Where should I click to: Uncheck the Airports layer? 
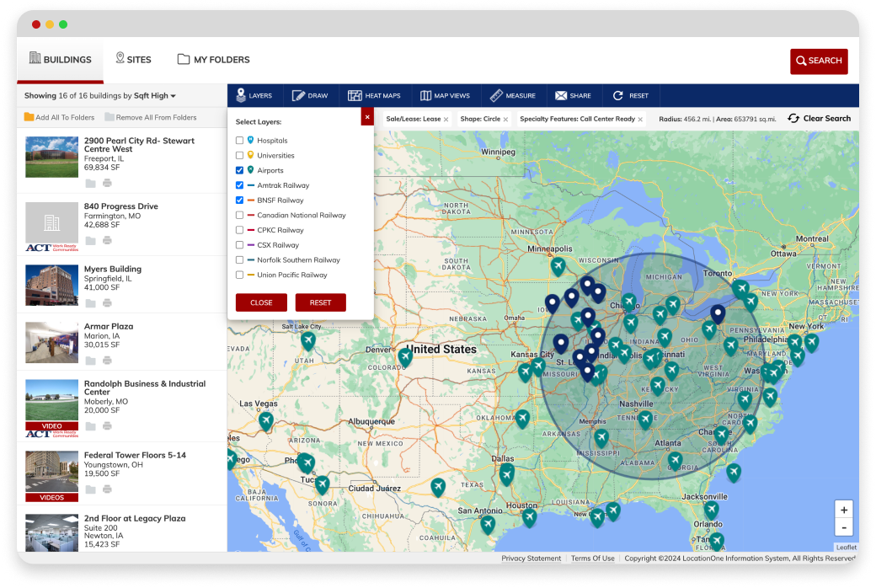(239, 170)
